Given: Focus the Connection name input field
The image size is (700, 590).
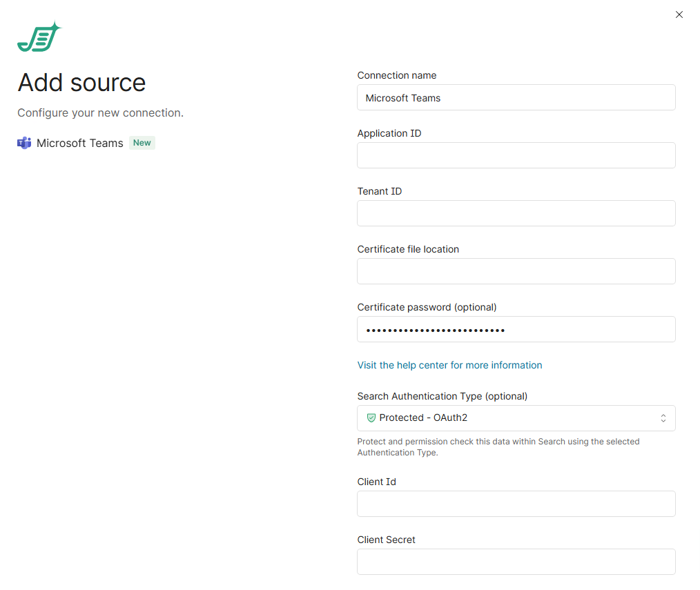Looking at the screenshot, I should click(x=516, y=98).
